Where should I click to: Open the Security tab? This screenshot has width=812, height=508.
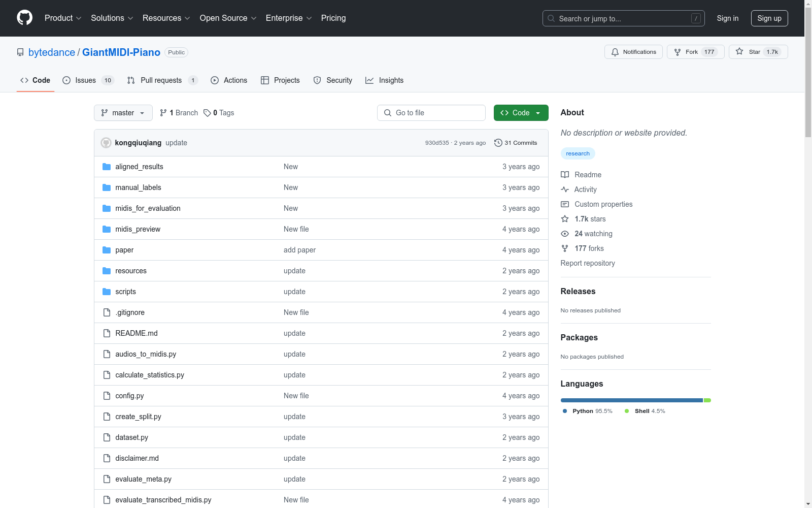[333, 80]
